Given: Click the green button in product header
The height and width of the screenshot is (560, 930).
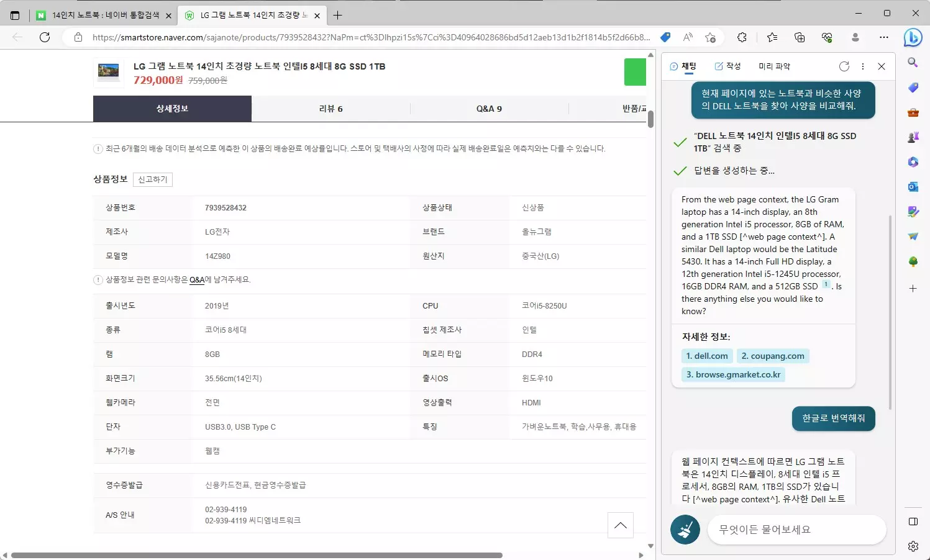Looking at the screenshot, I should click(635, 72).
